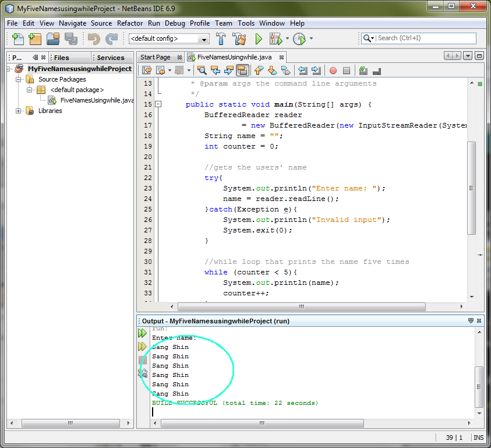
Task: Stop macro recording with gray square
Action: coord(347,70)
